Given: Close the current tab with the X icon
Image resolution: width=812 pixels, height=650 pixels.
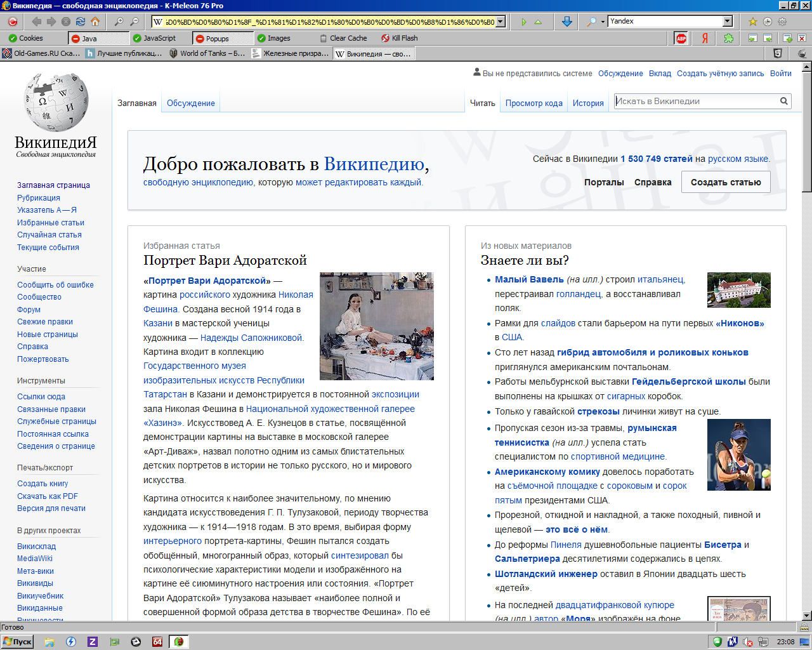Looking at the screenshot, I should click(802, 38).
